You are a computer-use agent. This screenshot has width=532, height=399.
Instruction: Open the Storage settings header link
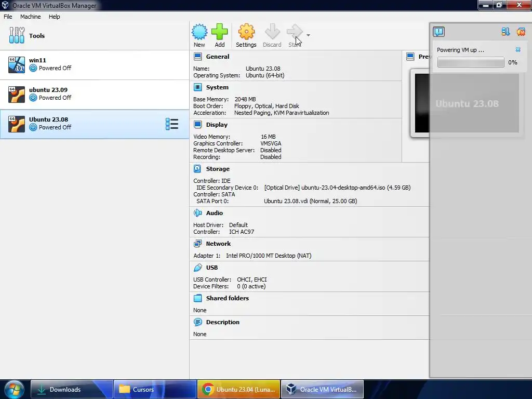[218, 169]
